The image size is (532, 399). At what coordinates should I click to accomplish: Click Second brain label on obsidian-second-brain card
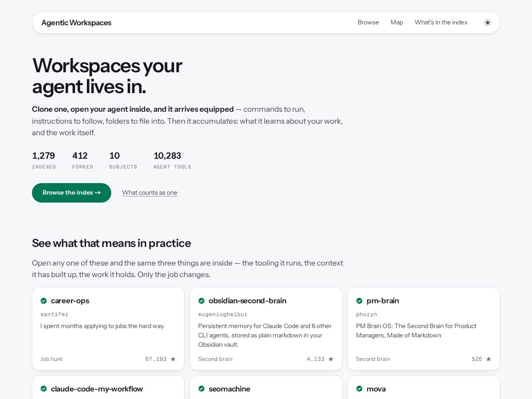(x=215, y=359)
